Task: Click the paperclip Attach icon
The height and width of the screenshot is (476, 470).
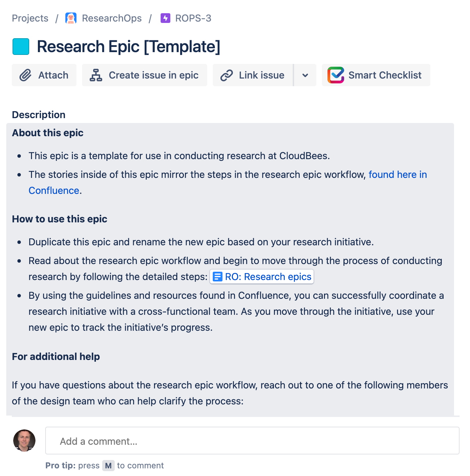Action: tap(25, 75)
